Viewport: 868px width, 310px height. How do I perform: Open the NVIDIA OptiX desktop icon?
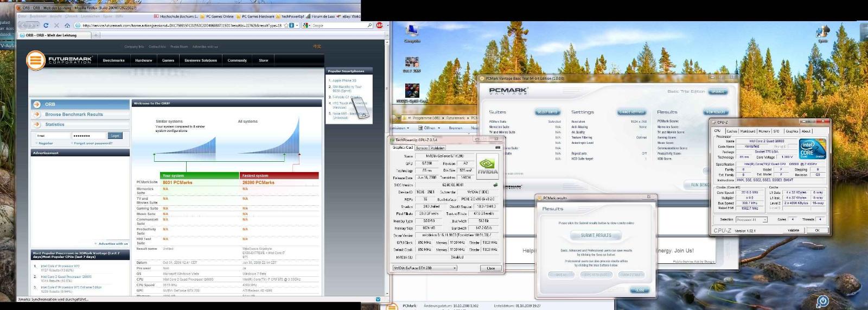[412, 93]
